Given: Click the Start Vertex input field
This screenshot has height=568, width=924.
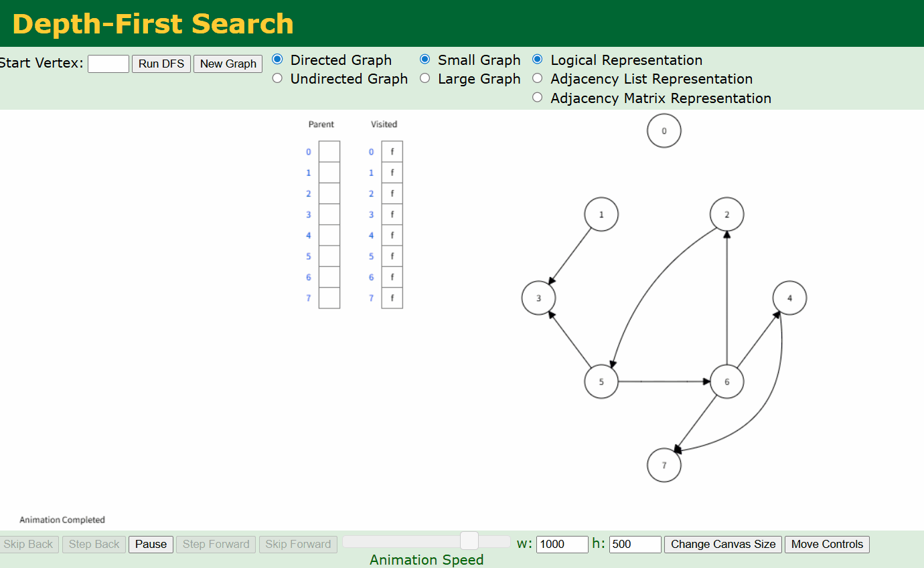Looking at the screenshot, I should click(108, 64).
